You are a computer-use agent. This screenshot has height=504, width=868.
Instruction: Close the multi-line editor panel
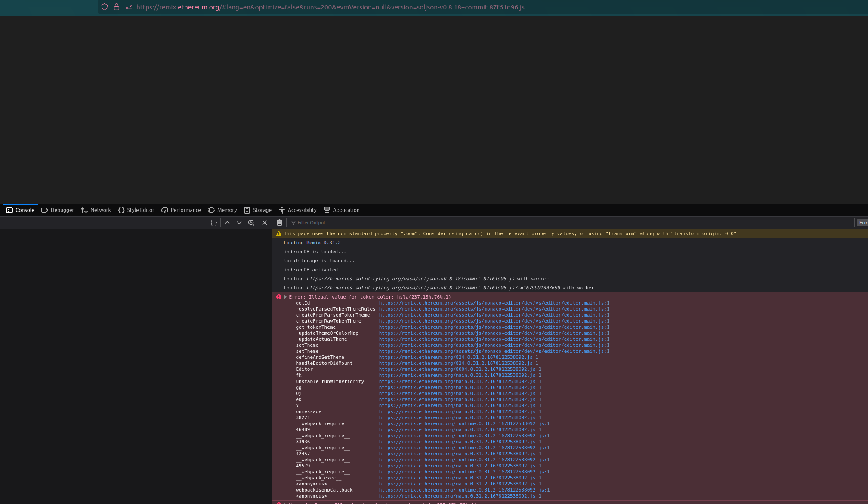[x=265, y=223]
